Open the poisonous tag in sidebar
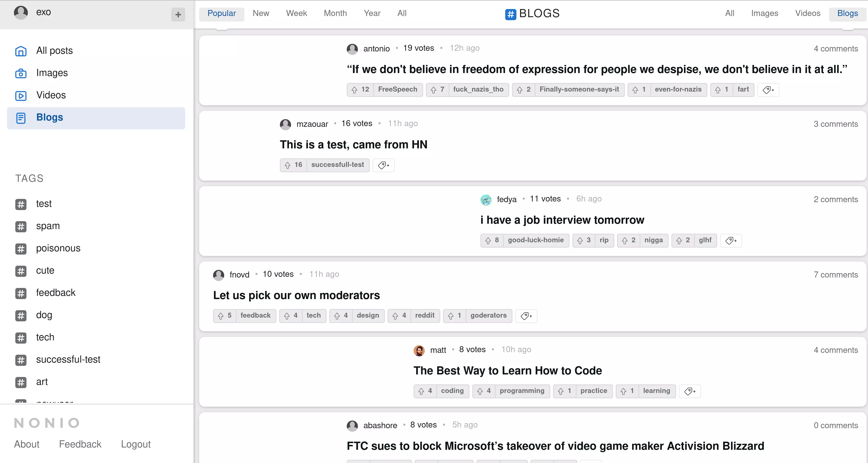 tap(58, 248)
